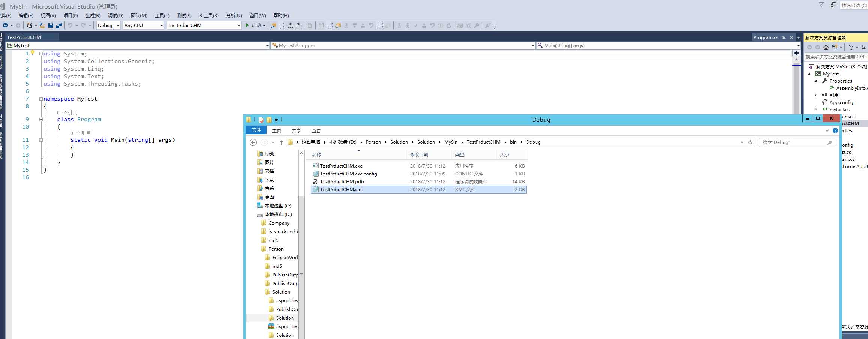This screenshot has height=339, width=868.
Task: Open the 帮助(H) Help menu
Action: pos(281,16)
